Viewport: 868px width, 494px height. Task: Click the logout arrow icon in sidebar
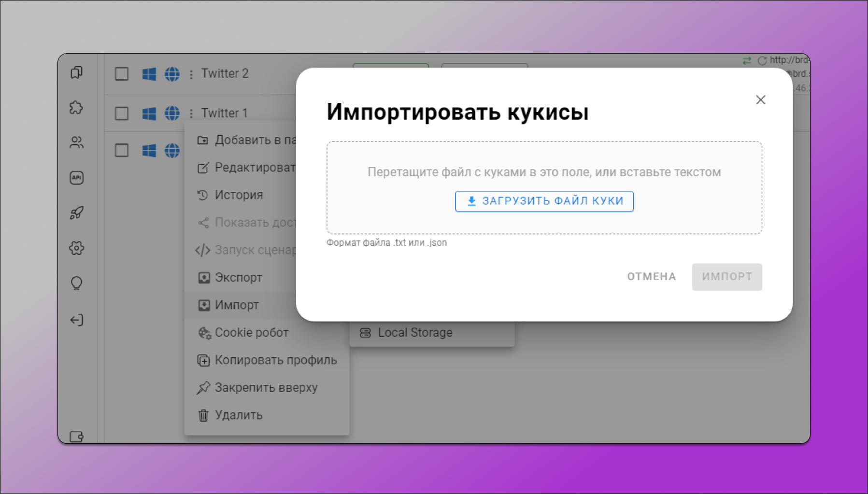tap(76, 319)
